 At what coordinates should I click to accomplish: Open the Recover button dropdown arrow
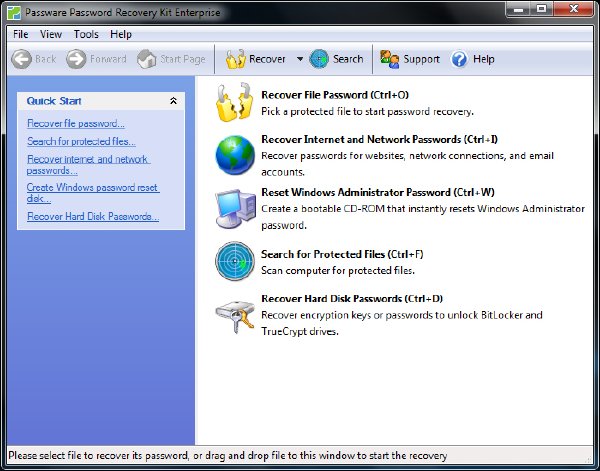pyautogui.click(x=300, y=59)
